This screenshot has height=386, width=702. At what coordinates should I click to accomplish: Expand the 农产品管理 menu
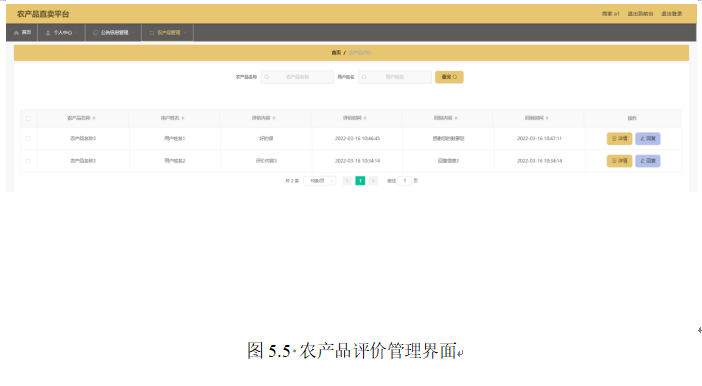point(168,32)
